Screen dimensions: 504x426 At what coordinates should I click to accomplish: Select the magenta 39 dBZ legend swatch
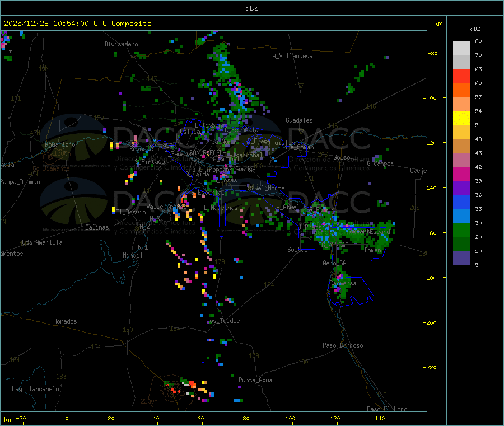461,174
